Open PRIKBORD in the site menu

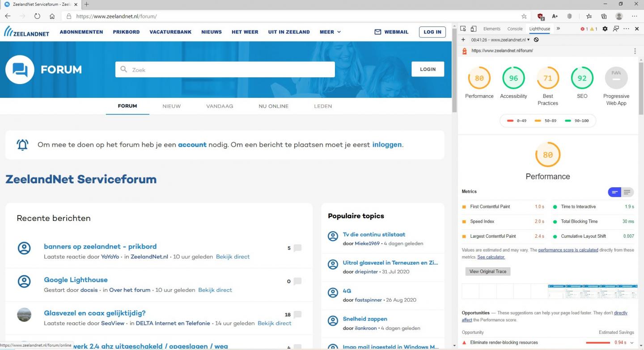126,32
